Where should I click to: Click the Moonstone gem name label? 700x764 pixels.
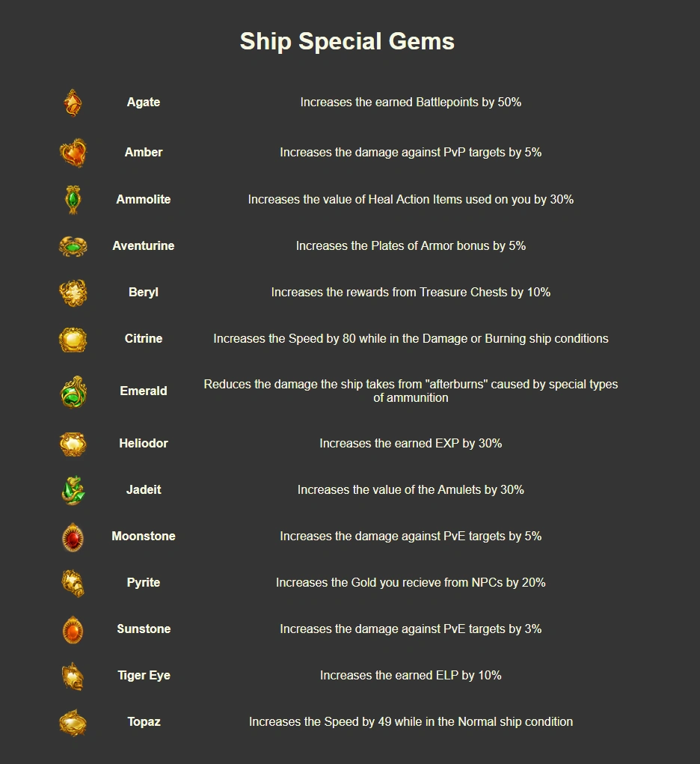click(144, 537)
